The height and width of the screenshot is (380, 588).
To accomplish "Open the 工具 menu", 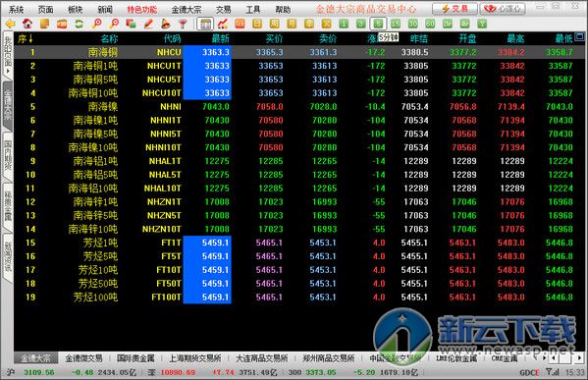I will [x=253, y=10].
